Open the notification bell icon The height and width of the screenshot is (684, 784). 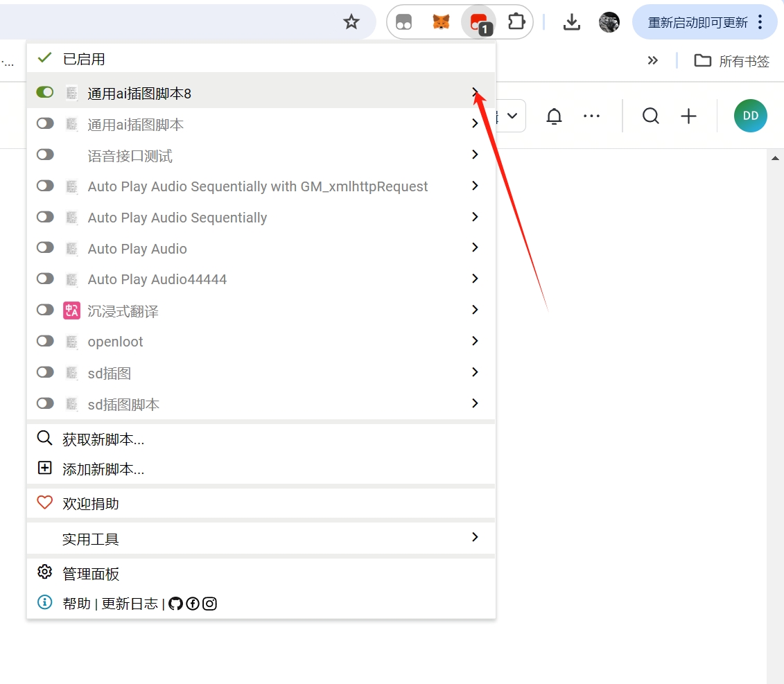point(554,116)
